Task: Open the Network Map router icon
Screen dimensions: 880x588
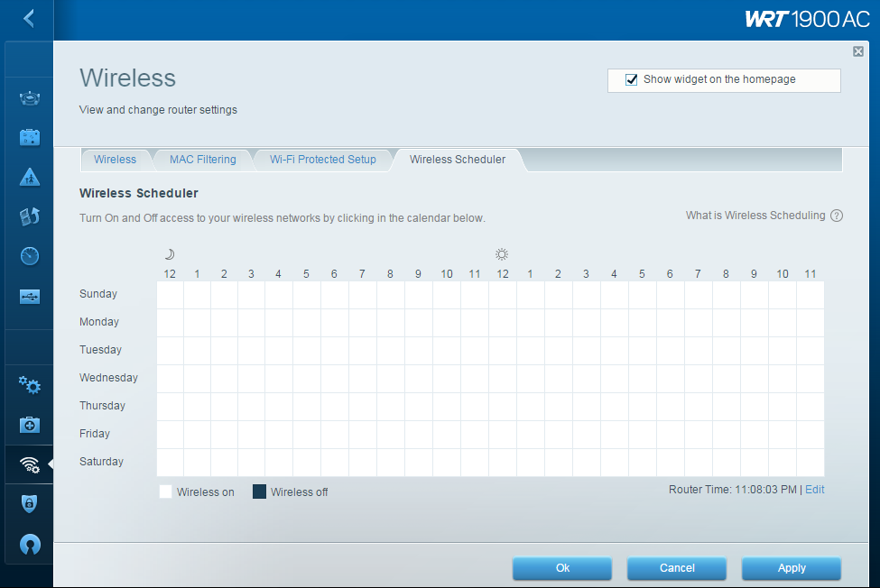Action: (x=29, y=98)
